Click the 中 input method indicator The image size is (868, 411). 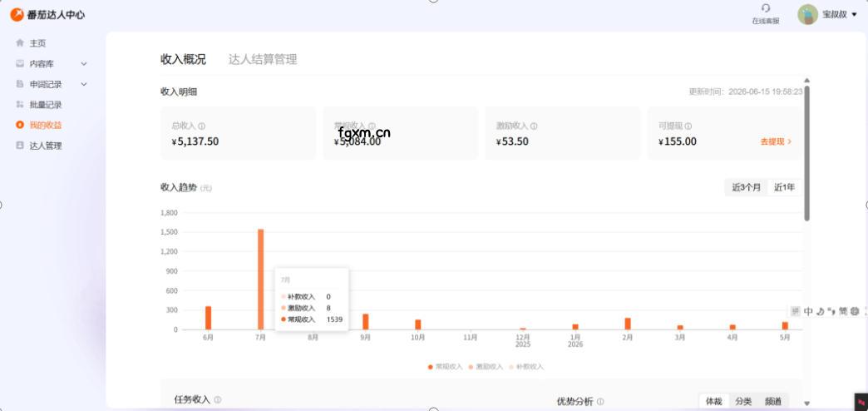pyautogui.click(x=808, y=311)
